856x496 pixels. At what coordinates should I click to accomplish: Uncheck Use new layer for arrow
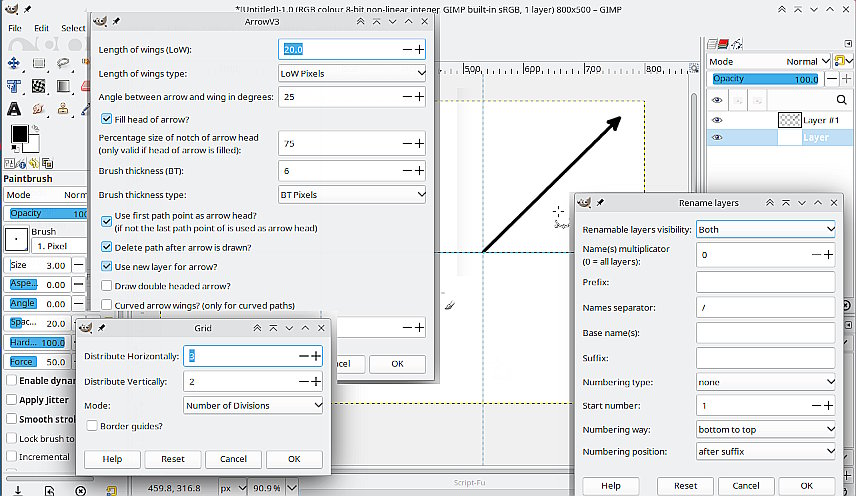coord(106,267)
